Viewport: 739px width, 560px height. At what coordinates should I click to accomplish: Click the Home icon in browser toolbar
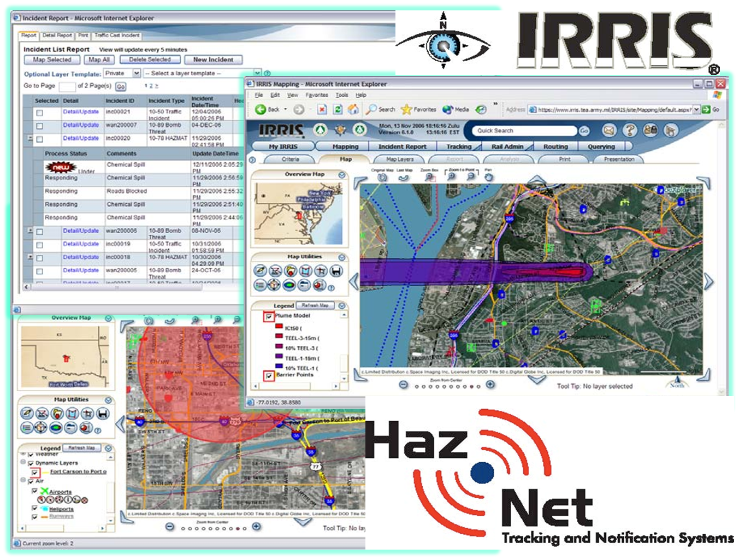353,109
